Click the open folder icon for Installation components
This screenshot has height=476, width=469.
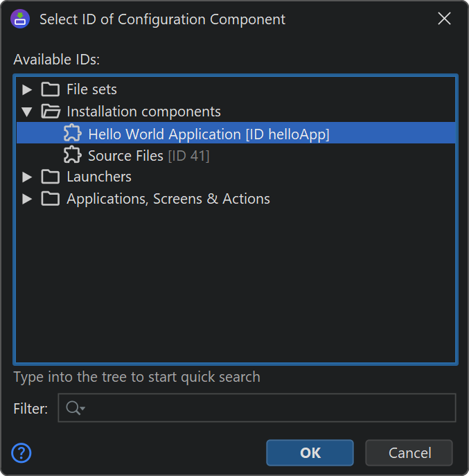(50, 112)
